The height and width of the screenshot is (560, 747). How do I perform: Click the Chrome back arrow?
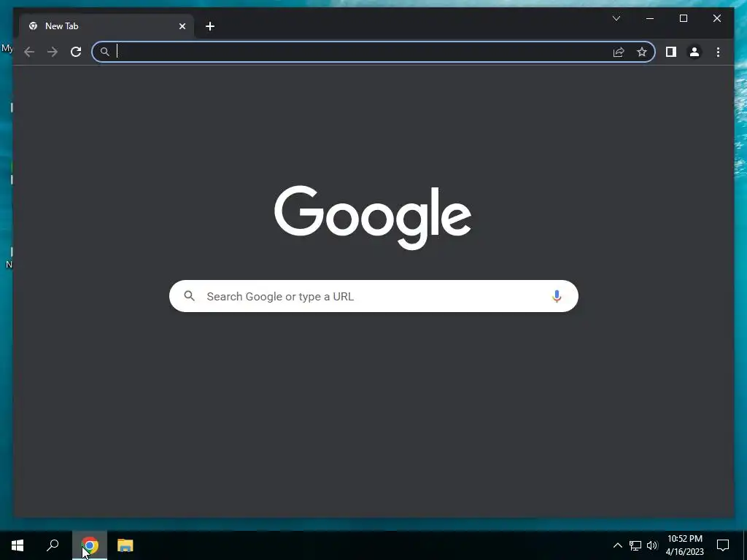coord(29,52)
